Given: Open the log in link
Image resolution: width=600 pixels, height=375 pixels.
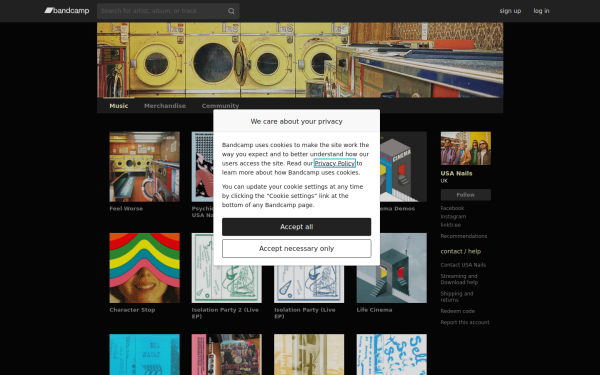Looking at the screenshot, I should [541, 11].
